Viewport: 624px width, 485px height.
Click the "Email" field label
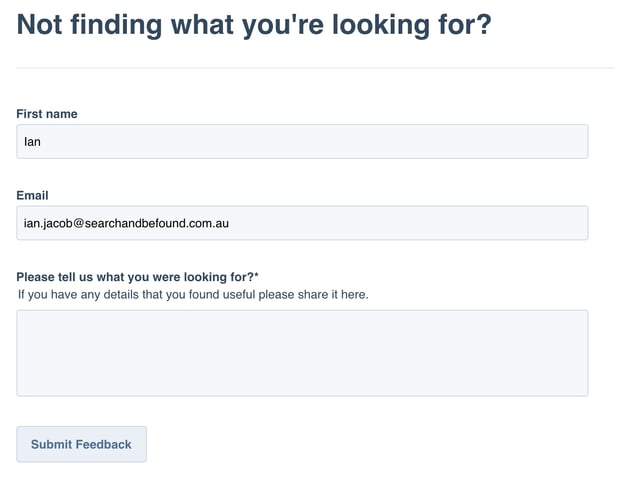pos(32,195)
